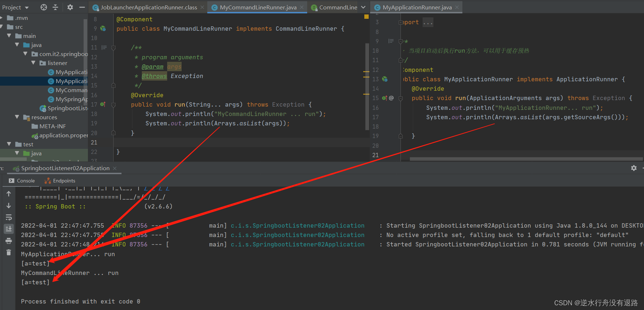Screen dimensions: 644x310
Task: Collapse the src folder arrow
Action: click(2, 27)
